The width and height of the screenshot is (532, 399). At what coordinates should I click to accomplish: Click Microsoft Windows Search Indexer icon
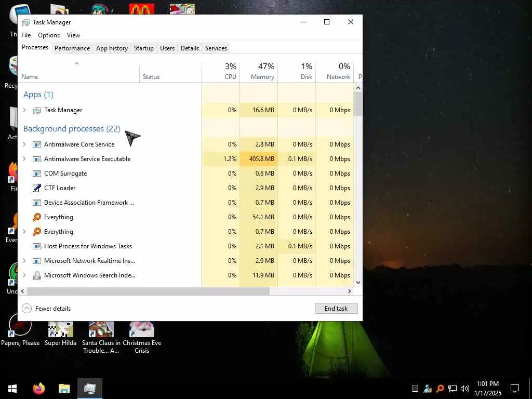click(37, 275)
